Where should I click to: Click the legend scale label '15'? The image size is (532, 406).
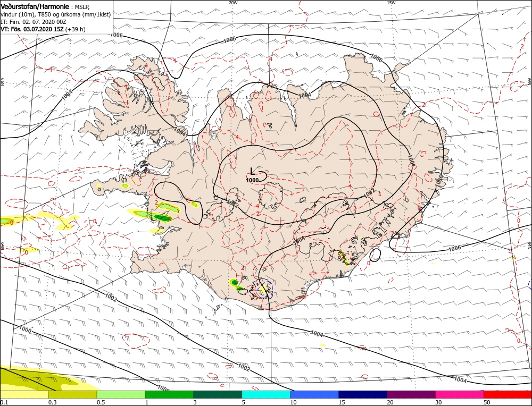(x=342, y=402)
